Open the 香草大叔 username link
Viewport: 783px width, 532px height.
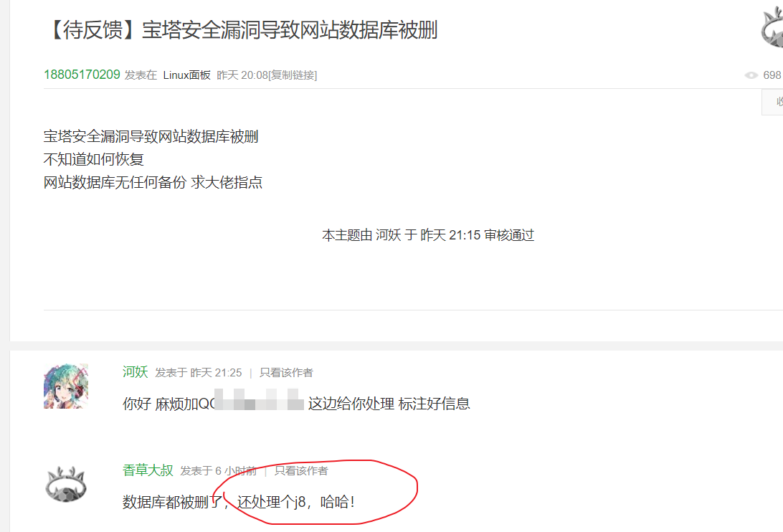pos(148,470)
